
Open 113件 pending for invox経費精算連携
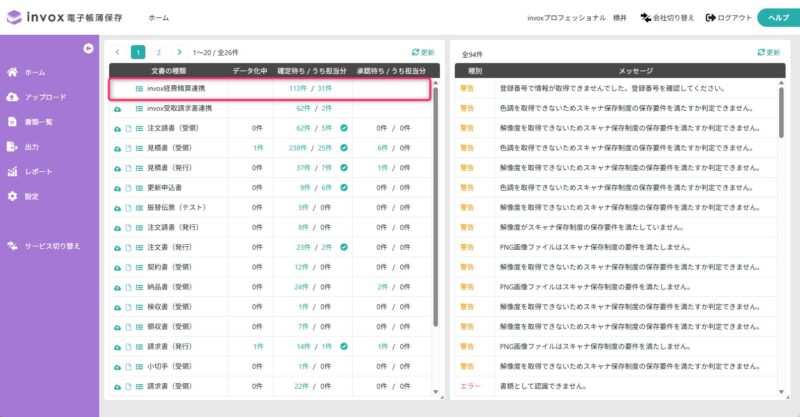pyautogui.click(x=298, y=88)
